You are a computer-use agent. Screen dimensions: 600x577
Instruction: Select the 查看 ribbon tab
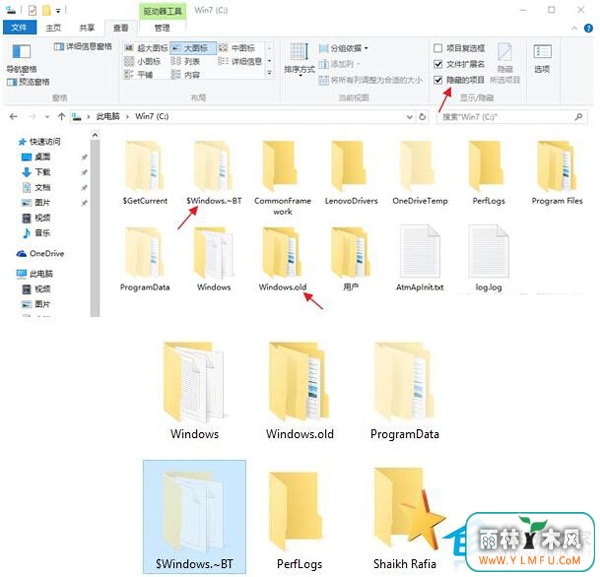pyautogui.click(x=121, y=28)
